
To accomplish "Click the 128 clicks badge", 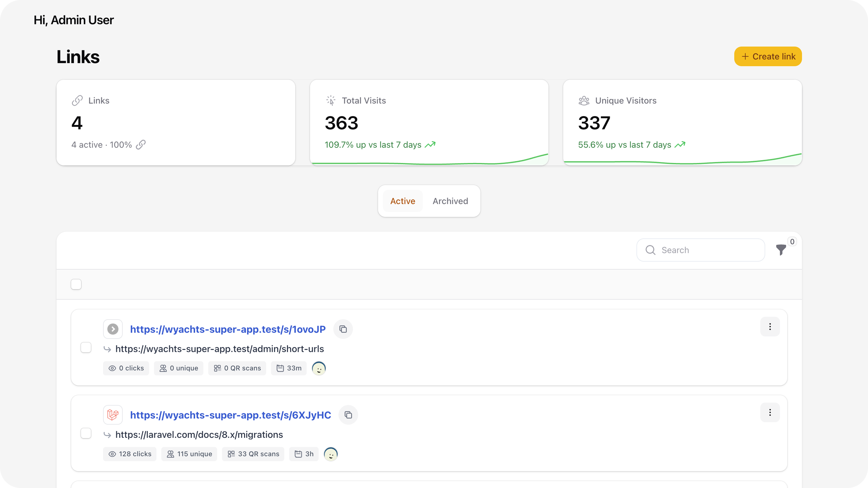I will coord(130,454).
